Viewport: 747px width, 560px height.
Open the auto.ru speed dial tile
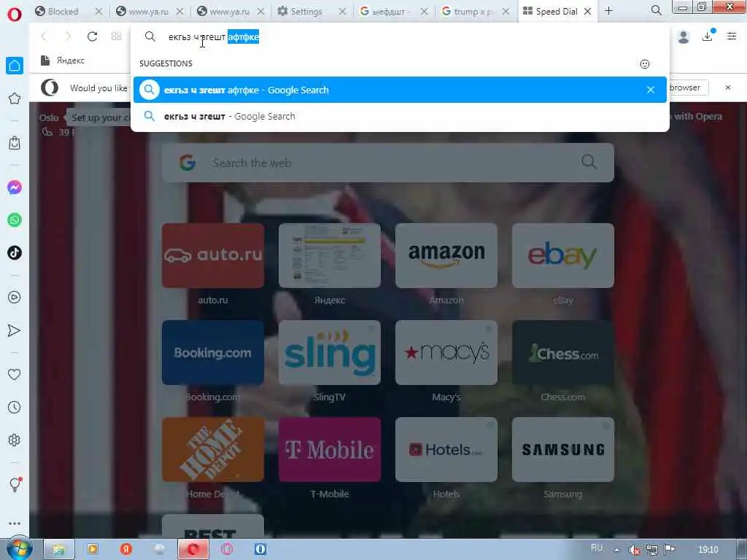tap(213, 256)
